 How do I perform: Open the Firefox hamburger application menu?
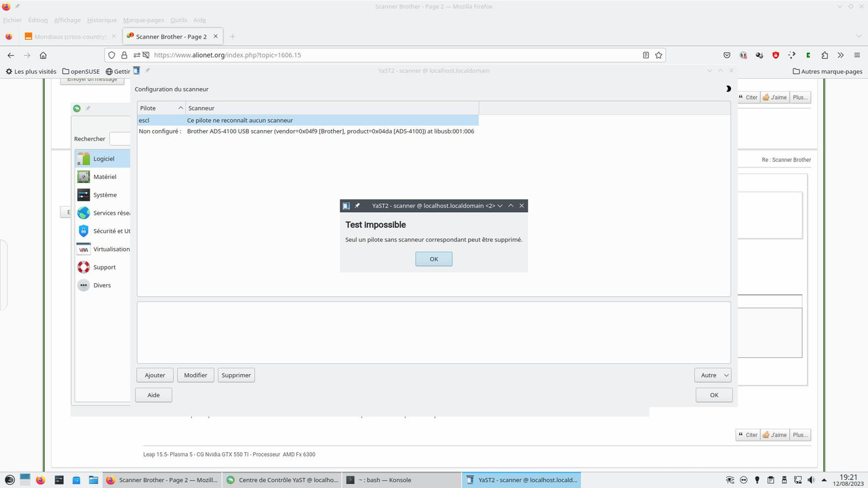point(857,55)
